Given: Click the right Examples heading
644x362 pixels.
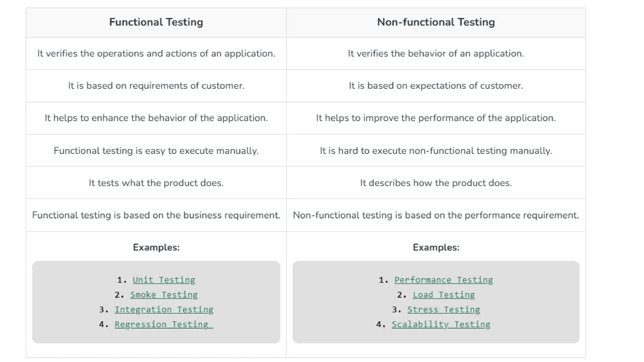Looking at the screenshot, I should point(436,247).
